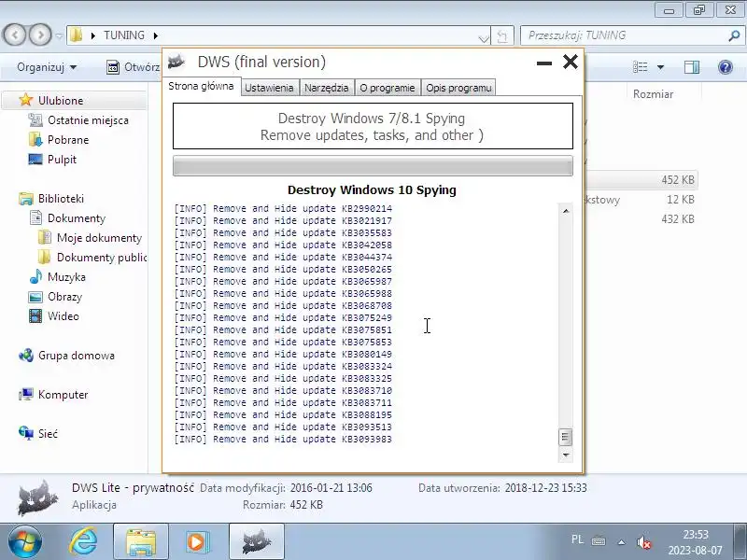Open Obrazy library
The width and height of the screenshot is (747, 560).
click(64, 297)
